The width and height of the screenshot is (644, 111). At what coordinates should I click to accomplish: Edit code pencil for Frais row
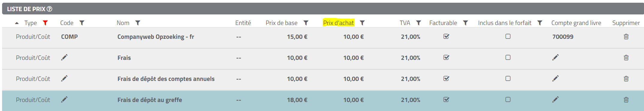coord(64,57)
